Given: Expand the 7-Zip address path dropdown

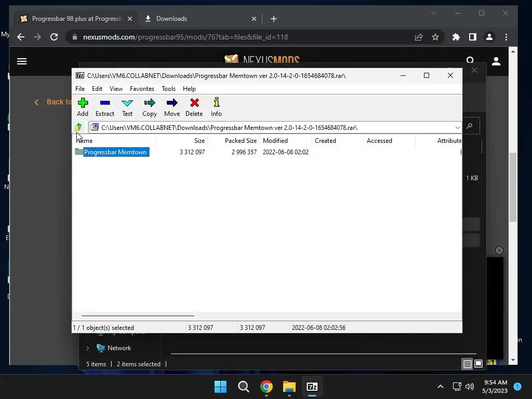Looking at the screenshot, I should (457, 128).
